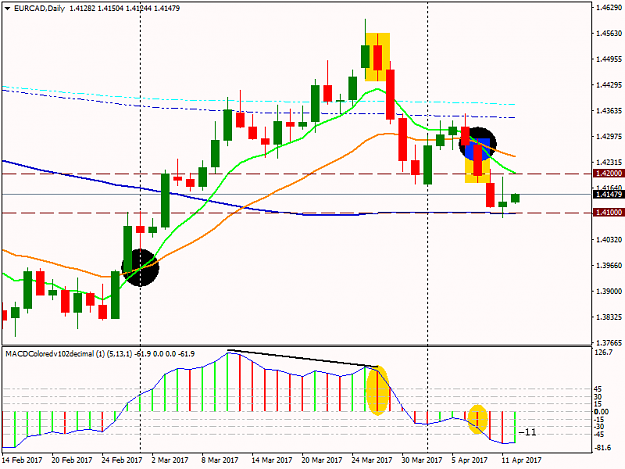The height and width of the screenshot is (469, 625).
Task: Select the current price tag 1.41479
Action: [x=608, y=194]
